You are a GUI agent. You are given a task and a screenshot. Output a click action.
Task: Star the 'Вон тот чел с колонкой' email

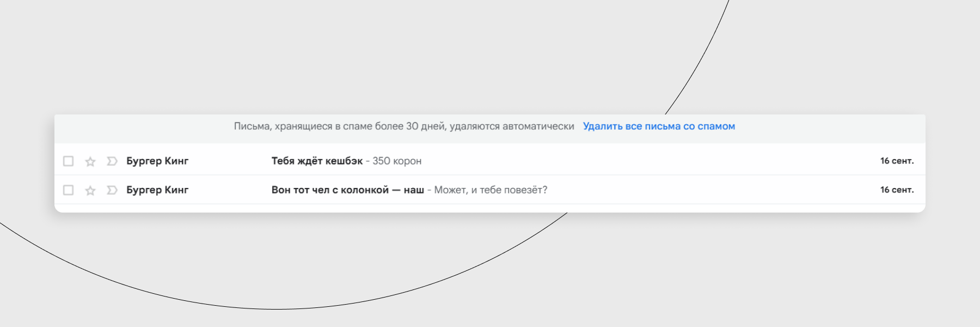pos(90,190)
